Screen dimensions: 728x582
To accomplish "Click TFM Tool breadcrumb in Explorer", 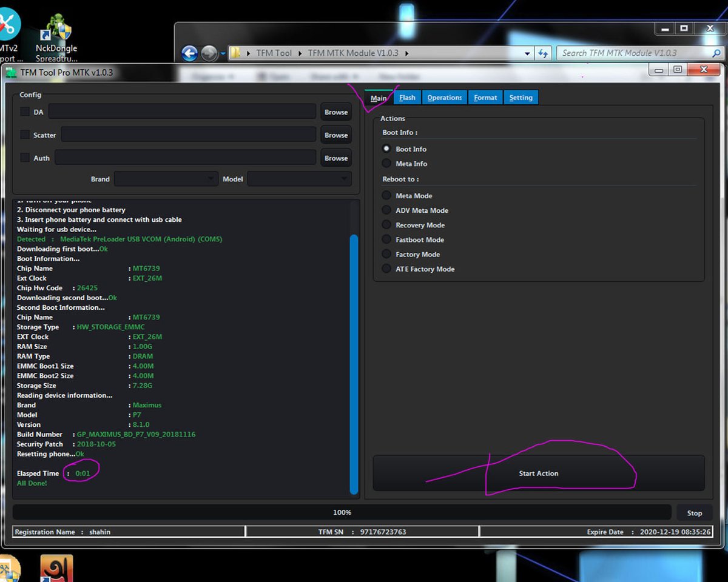I will pyautogui.click(x=274, y=53).
